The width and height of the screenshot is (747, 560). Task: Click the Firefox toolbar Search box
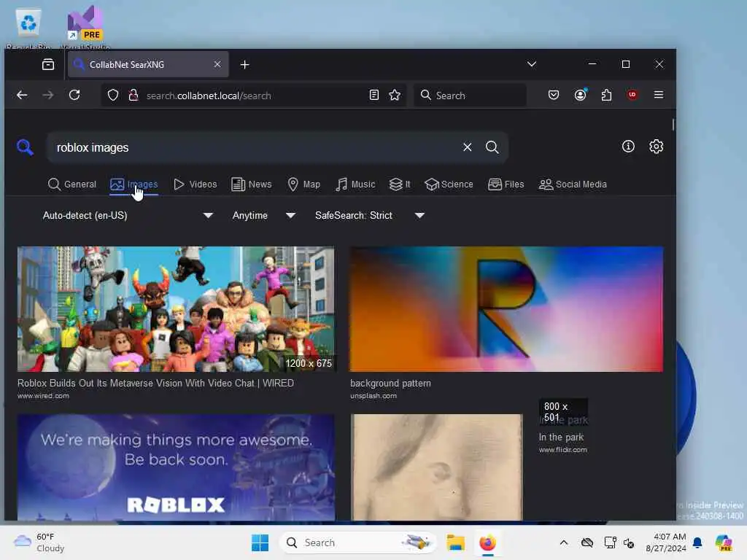pos(471,96)
